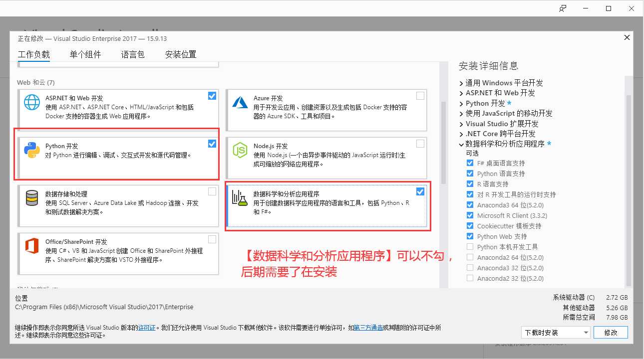Select the Office/SharePoint 开发 workload card
Screen dimensions: 644x359
(x=118, y=254)
